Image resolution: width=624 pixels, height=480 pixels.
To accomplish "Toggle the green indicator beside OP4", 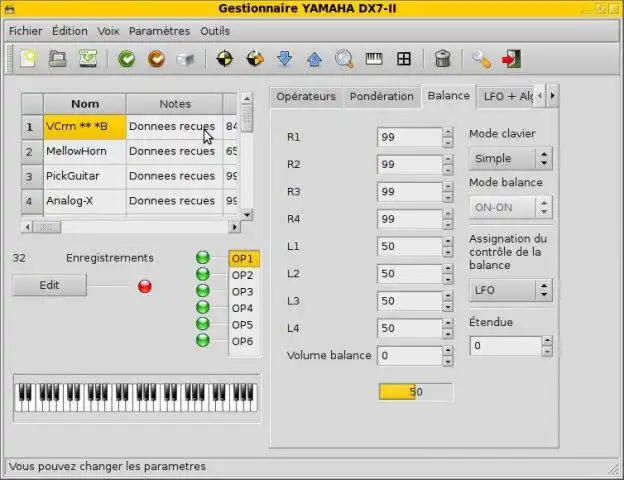I will coord(203,307).
